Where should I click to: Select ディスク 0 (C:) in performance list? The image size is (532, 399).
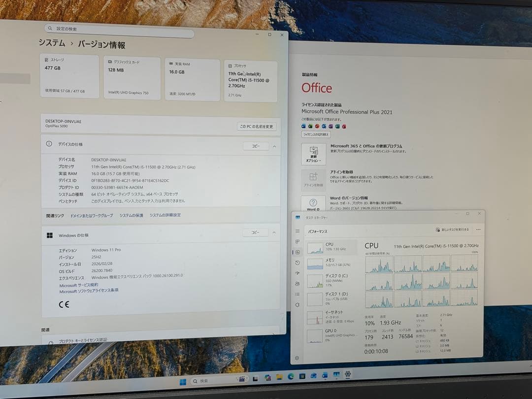point(332,280)
